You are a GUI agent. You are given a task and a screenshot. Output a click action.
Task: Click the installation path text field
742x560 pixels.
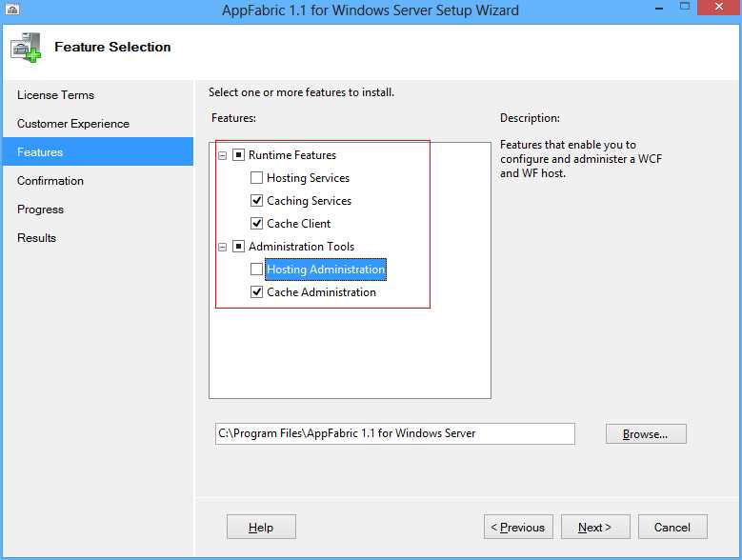coord(395,433)
